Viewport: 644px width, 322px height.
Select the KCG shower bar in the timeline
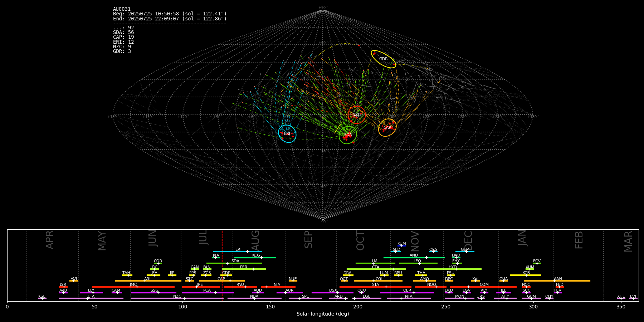(255, 257)
